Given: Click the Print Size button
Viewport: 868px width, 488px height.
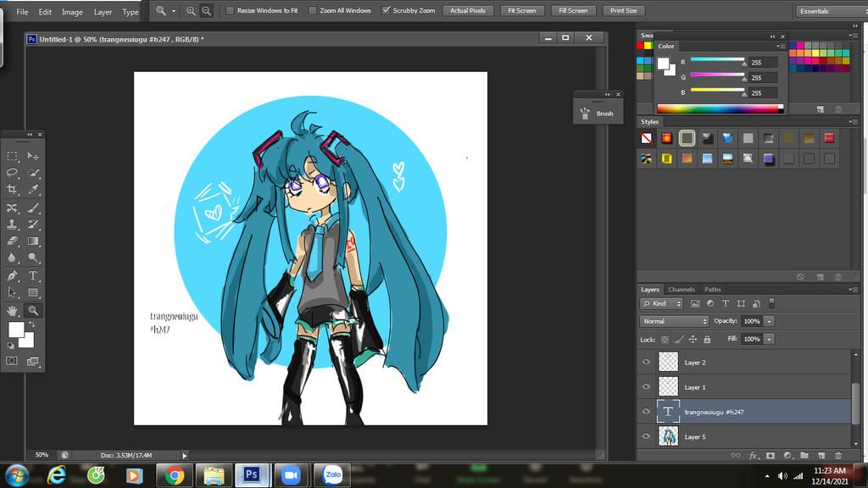Looking at the screenshot, I should point(623,10).
